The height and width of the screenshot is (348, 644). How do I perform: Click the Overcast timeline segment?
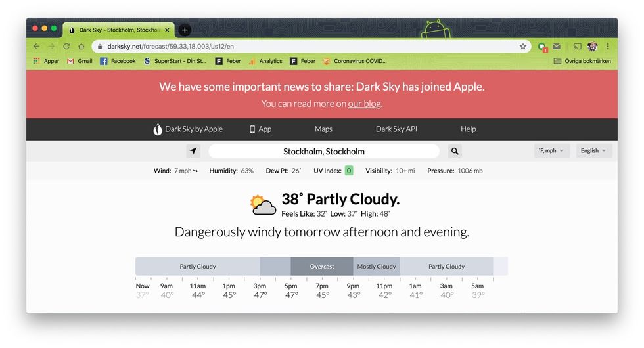coord(322,267)
